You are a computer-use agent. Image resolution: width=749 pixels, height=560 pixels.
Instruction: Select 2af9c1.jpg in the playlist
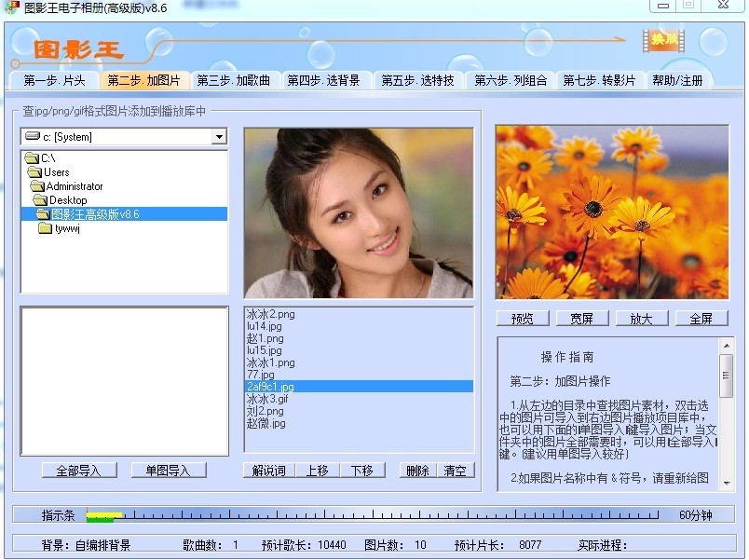(x=360, y=386)
